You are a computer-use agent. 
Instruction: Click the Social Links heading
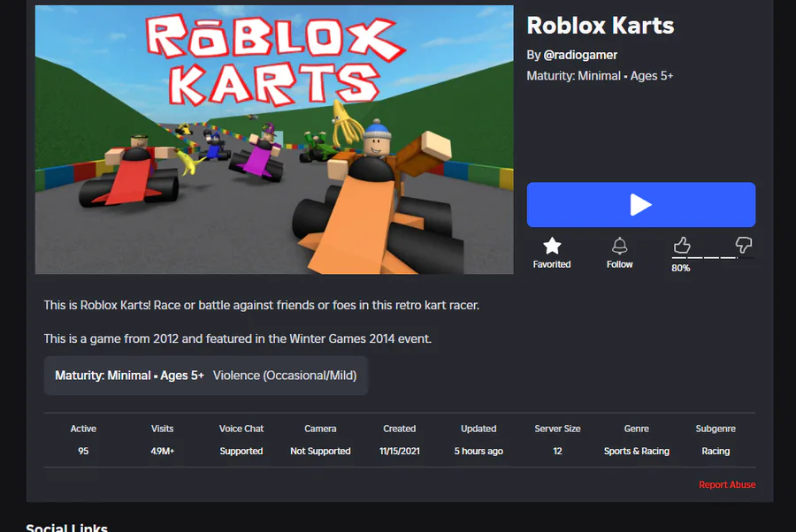coord(66,528)
